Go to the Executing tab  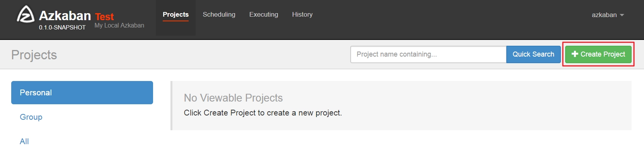pyautogui.click(x=264, y=15)
